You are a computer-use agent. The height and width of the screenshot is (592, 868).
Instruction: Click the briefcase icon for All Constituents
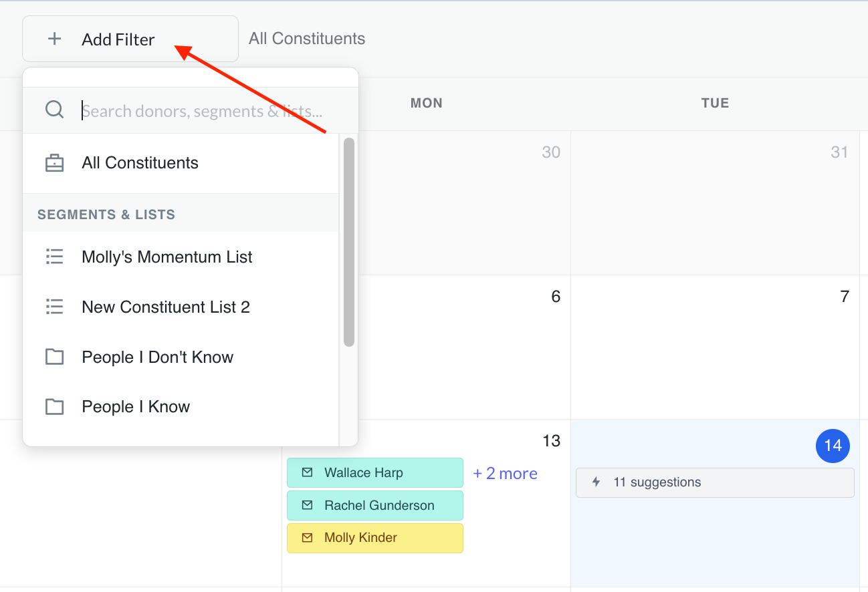click(54, 163)
